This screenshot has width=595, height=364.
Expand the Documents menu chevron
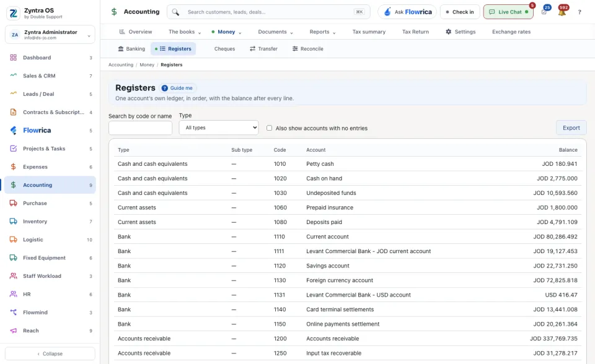291,33
